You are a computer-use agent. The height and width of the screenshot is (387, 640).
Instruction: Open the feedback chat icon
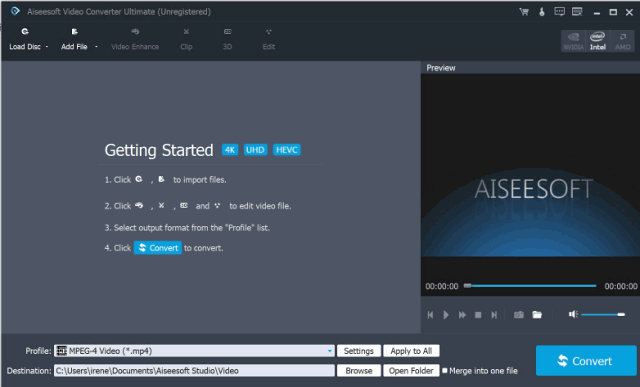[x=559, y=12]
